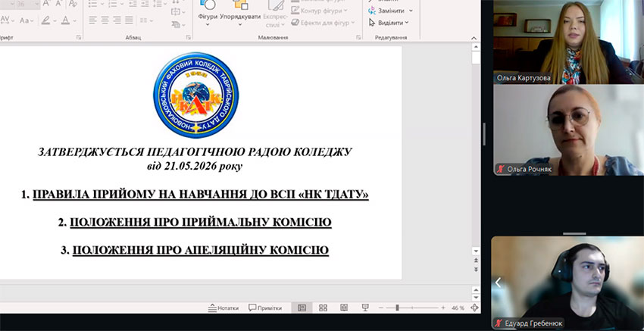The width and height of the screenshot is (644, 331).
Task: Open link ПОЛОЖЕННЯ ПРО АПЕЛЯЦІЙНУ КОМІСІЮ
Action: (201, 250)
